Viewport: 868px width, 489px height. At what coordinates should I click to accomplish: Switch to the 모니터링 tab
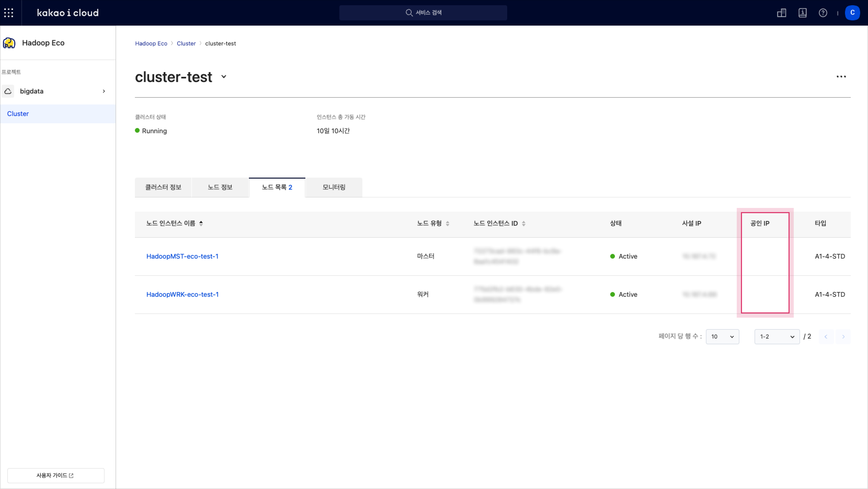334,187
